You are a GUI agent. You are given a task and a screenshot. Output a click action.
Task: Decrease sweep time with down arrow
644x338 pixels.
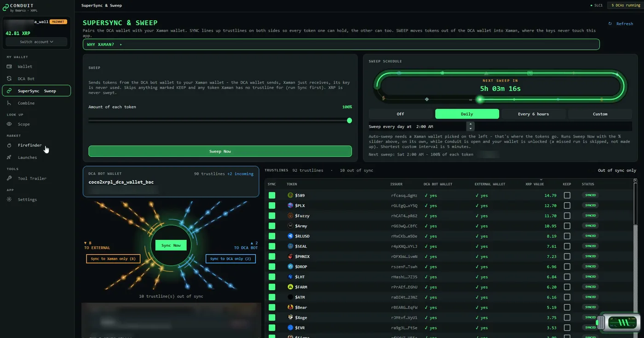(470, 128)
